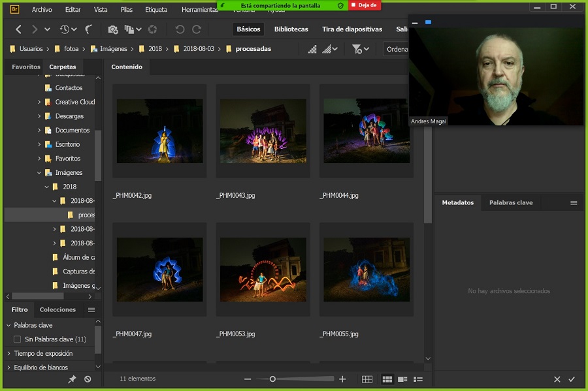Expand the Equilibrio de blancos filter
This screenshot has width=588, height=391.
pyautogui.click(x=8, y=368)
